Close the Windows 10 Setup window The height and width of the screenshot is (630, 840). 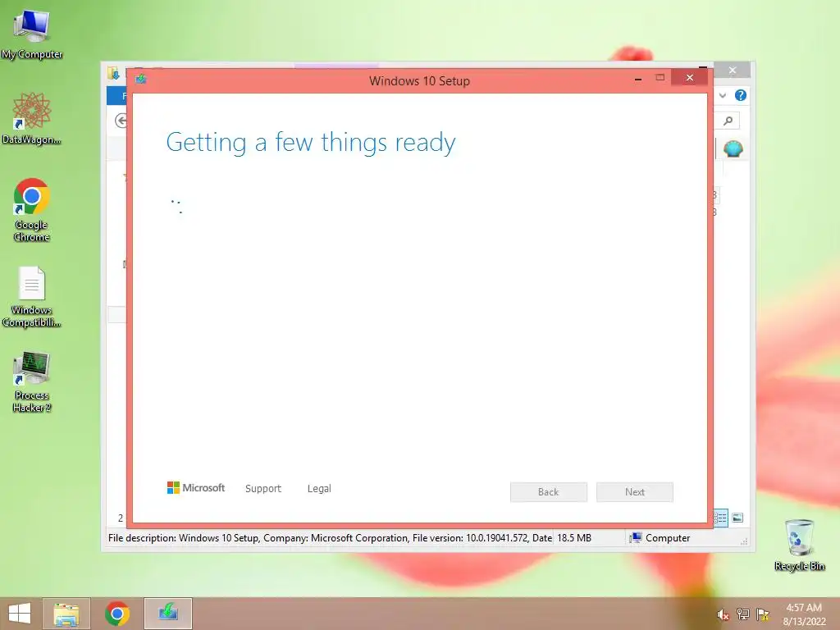(x=689, y=78)
